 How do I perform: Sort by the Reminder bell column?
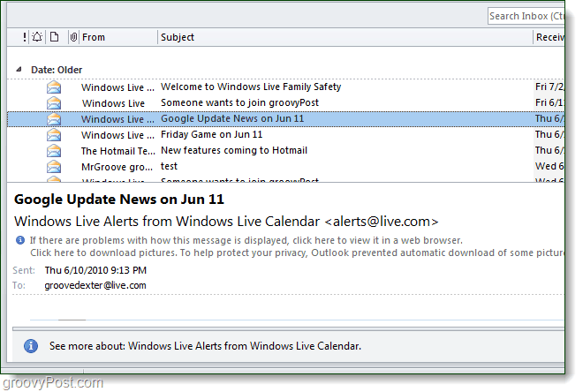37,37
